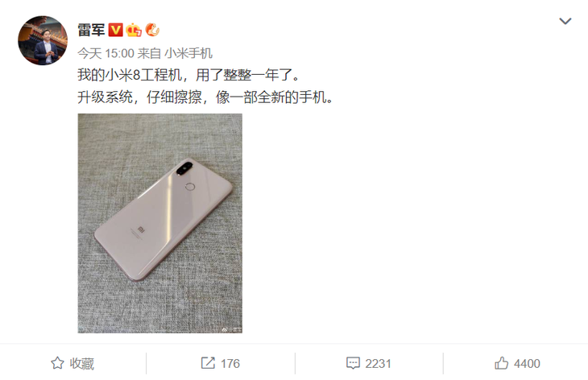Click the repost share icon

(208, 363)
